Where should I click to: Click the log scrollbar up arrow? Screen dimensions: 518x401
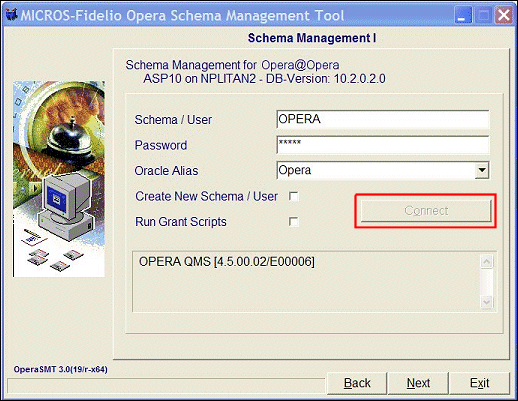(487, 262)
